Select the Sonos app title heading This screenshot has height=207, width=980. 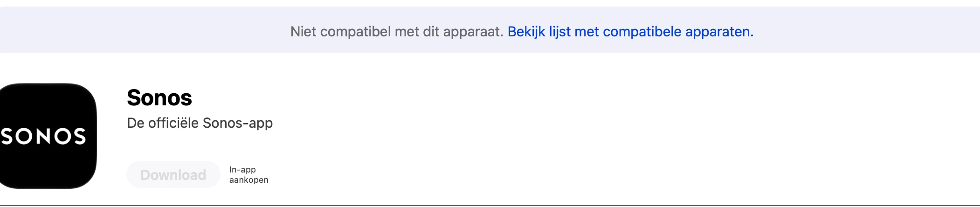pos(159,97)
